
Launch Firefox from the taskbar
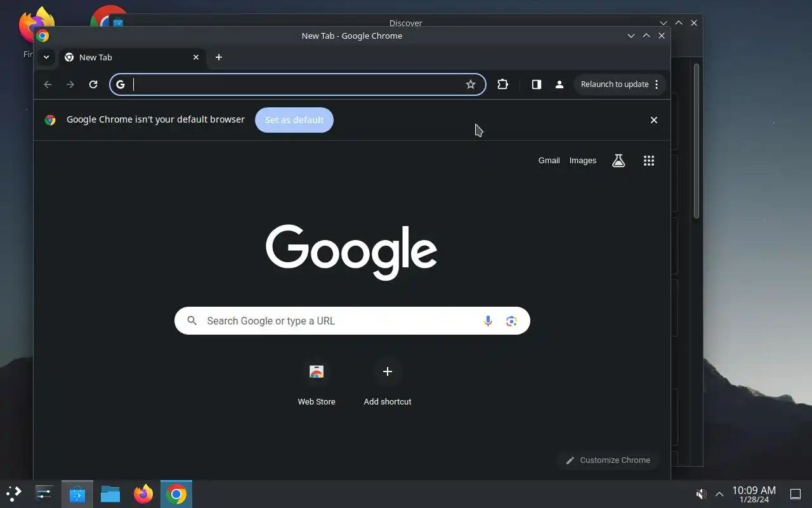pos(143,494)
